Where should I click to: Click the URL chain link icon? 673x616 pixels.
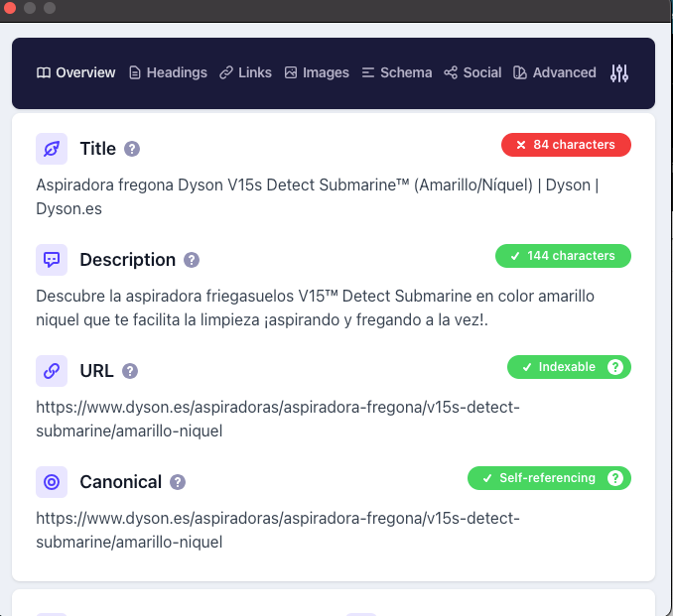52,371
